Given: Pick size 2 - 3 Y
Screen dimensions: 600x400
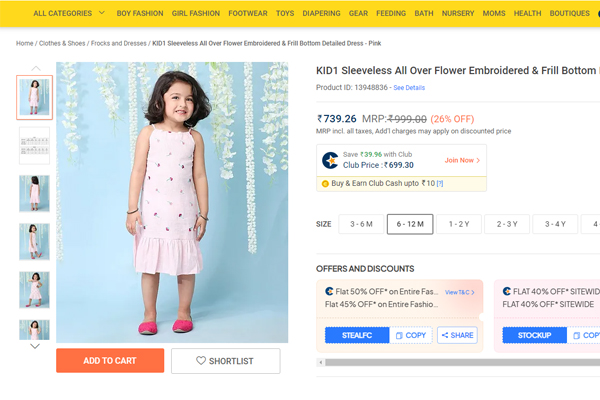Looking at the screenshot, I should (507, 224).
